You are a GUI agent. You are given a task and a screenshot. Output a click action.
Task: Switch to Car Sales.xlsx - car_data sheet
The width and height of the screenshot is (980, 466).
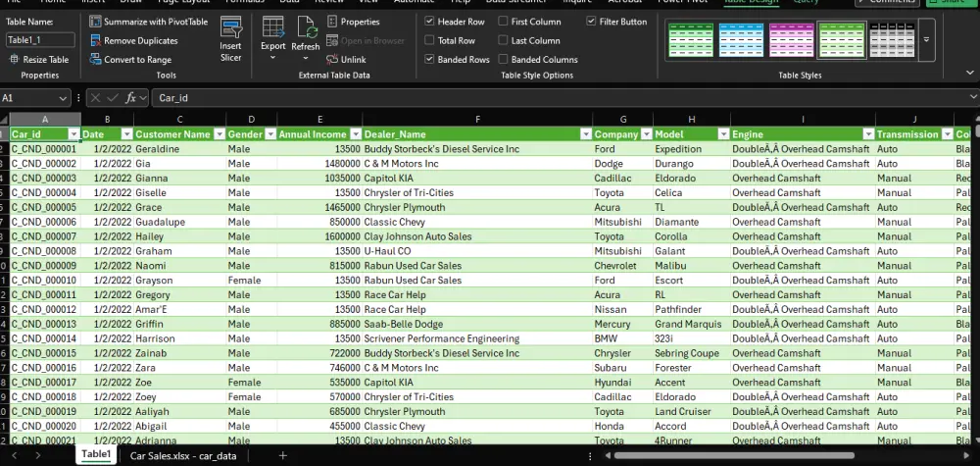click(x=183, y=456)
